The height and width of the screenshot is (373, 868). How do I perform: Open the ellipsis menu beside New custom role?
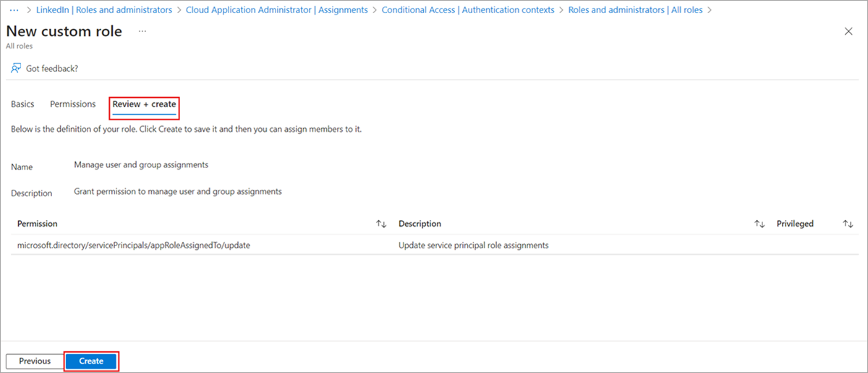(142, 32)
